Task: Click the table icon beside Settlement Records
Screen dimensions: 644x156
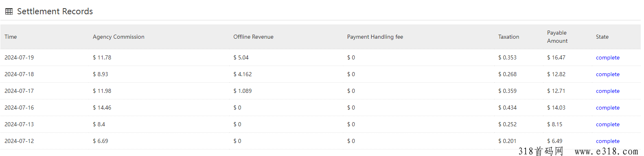Action: 9,11
